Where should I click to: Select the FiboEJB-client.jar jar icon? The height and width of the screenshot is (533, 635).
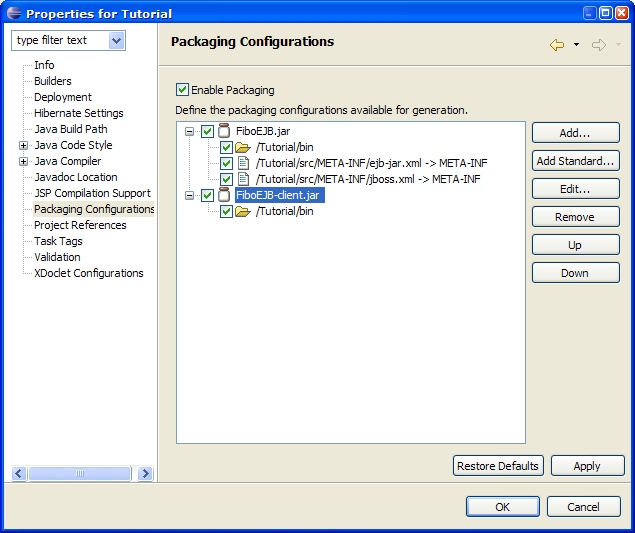click(x=224, y=195)
